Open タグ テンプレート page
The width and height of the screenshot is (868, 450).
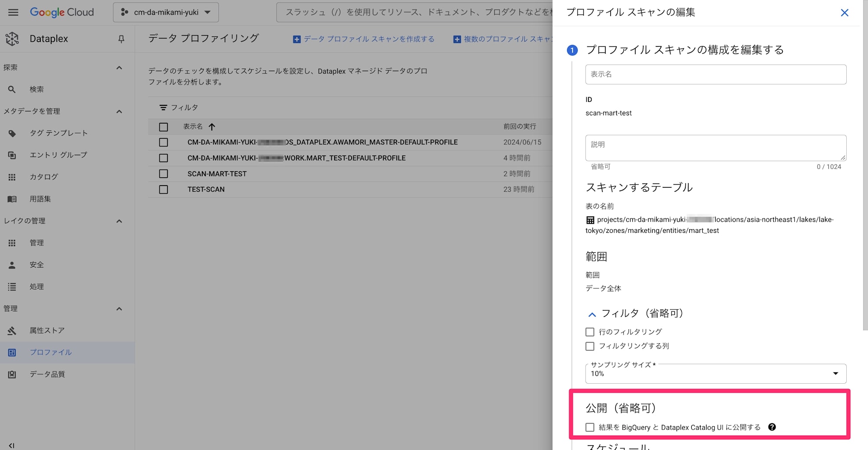[59, 133]
